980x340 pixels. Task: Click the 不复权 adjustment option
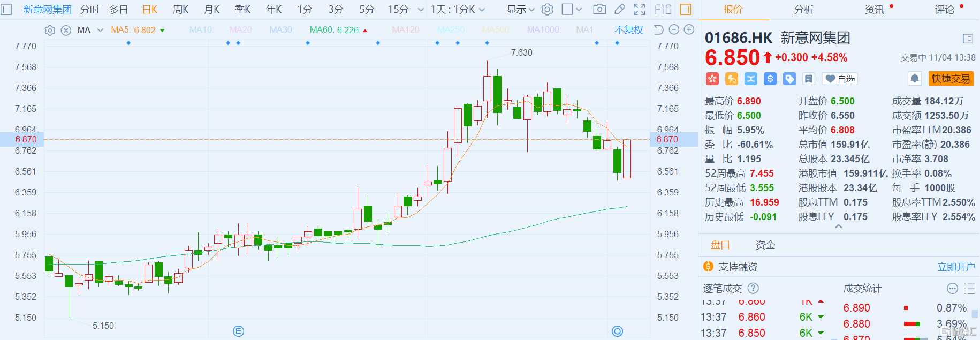click(x=628, y=30)
